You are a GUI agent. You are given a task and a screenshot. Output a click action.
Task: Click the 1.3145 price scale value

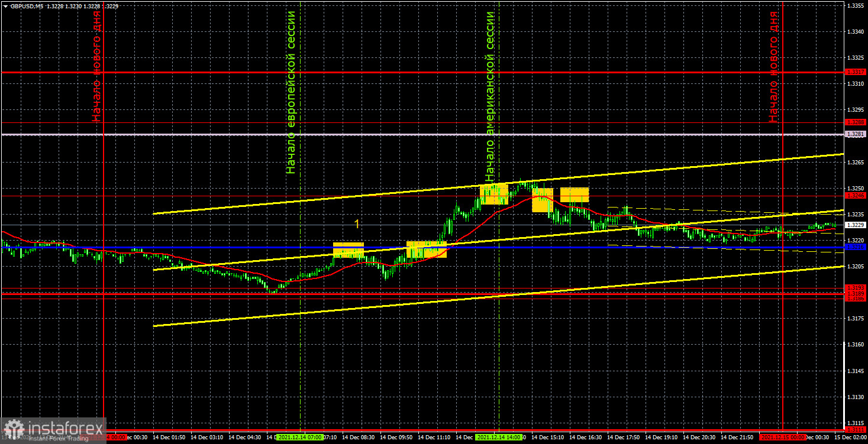pos(855,371)
